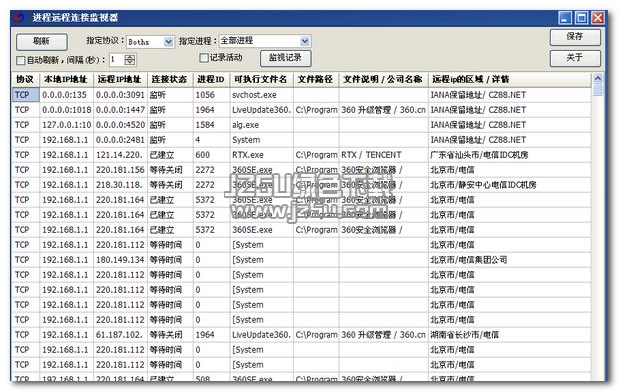Enable the 自动刷新 auto-refresh checkbox
The width and height of the screenshot is (619, 392).
(x=20, y=60)
